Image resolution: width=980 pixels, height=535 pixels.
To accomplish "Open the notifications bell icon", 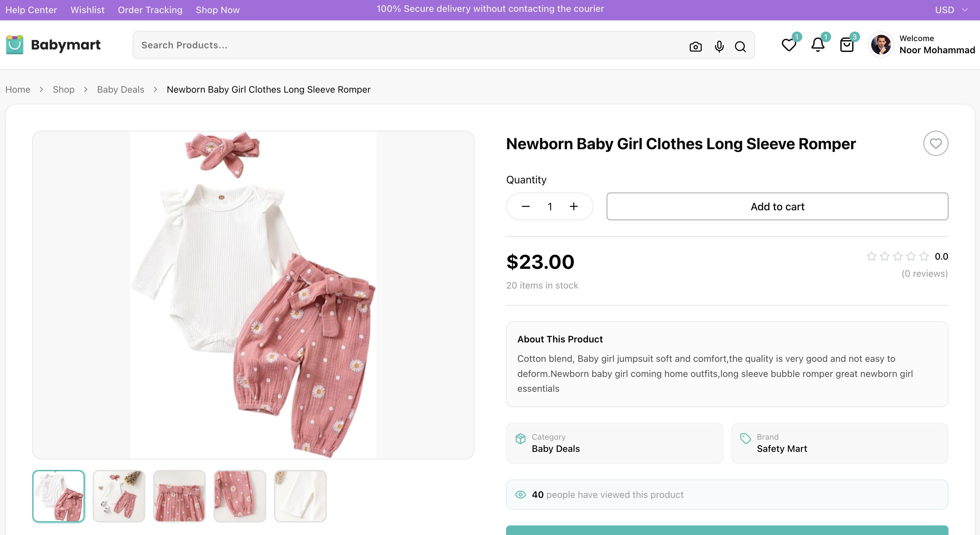I will [818, 45].
